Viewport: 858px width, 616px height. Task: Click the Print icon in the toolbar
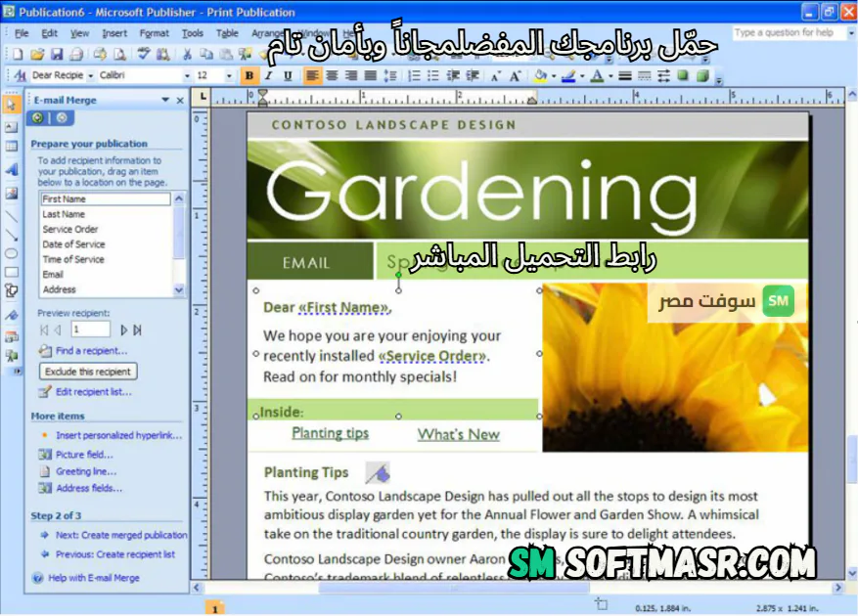click(76, 54)
